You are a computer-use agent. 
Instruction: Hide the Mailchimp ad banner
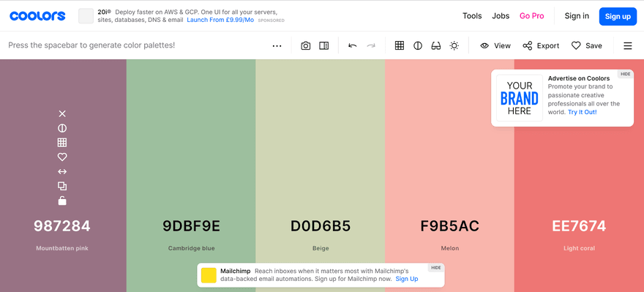point(435,268)
